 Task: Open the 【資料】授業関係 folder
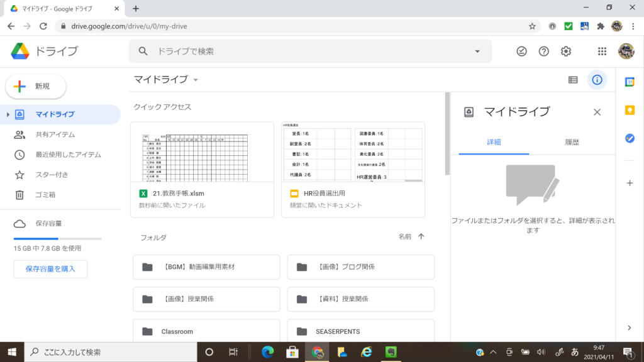pos(361,299)
